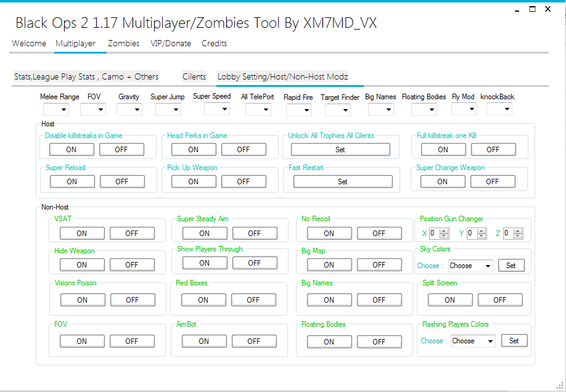The width and height of the screenshot is (566, 392).
Task: Click Set for Unlock All Trophies
Action: pos(340,149)
